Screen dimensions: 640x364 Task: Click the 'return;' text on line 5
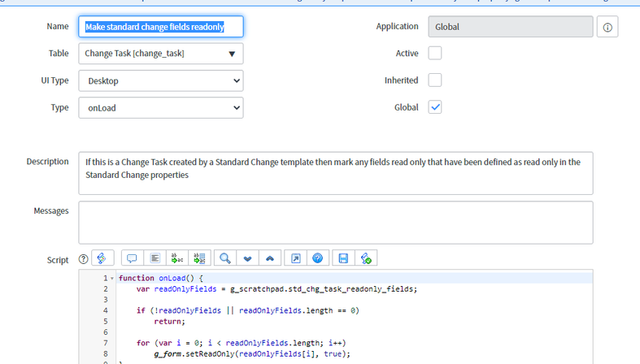(169, 321)
